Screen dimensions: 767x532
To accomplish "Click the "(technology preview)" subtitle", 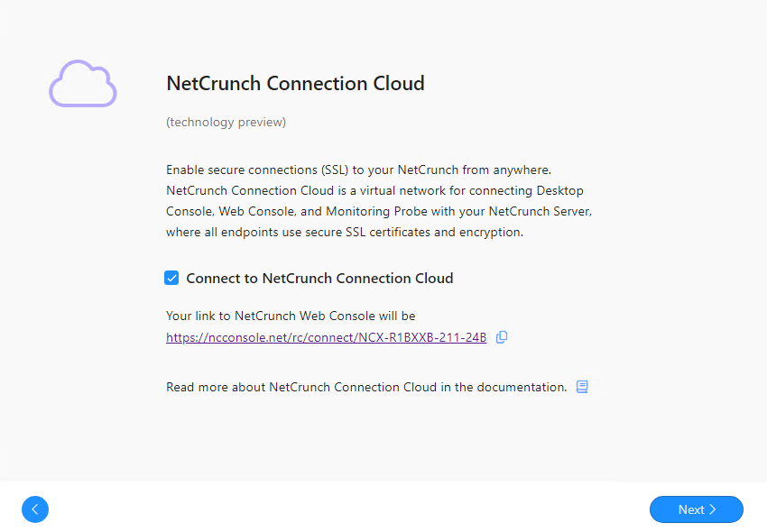I will click(226, 122).
